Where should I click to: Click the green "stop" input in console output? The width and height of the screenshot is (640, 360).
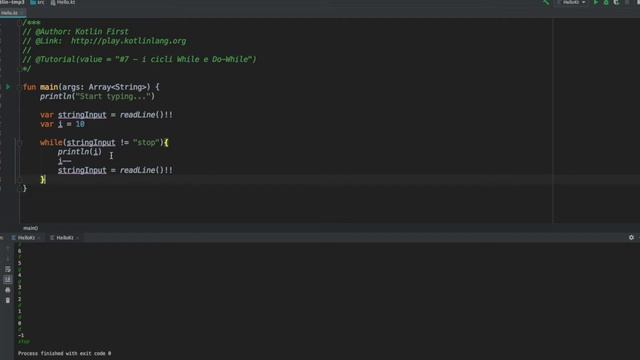click(24, 342)
